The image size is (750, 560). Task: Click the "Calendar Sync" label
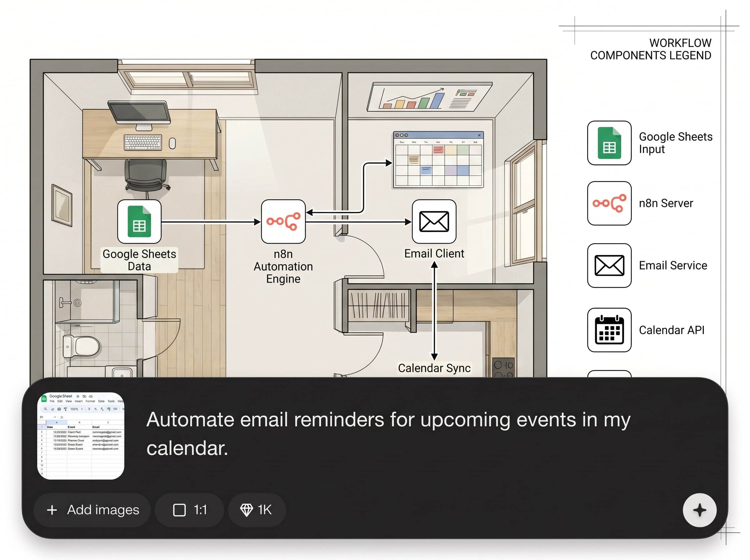434,368
